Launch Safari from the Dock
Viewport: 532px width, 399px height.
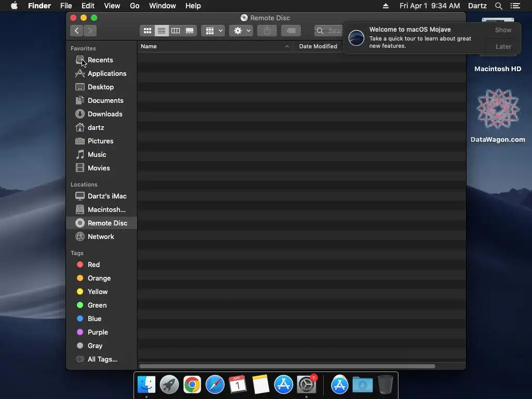coord(215,385)
